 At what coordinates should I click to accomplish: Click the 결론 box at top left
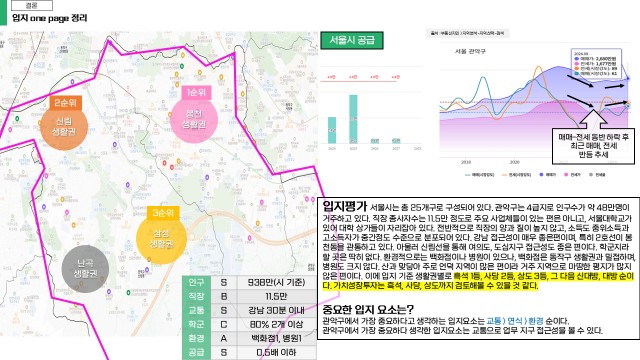click(x=31, y=5)
